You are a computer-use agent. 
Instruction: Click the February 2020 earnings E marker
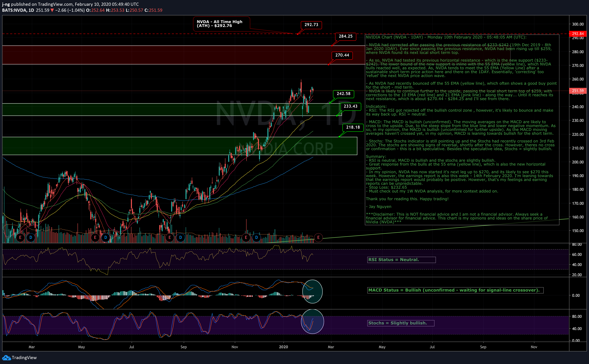point(318,238)
